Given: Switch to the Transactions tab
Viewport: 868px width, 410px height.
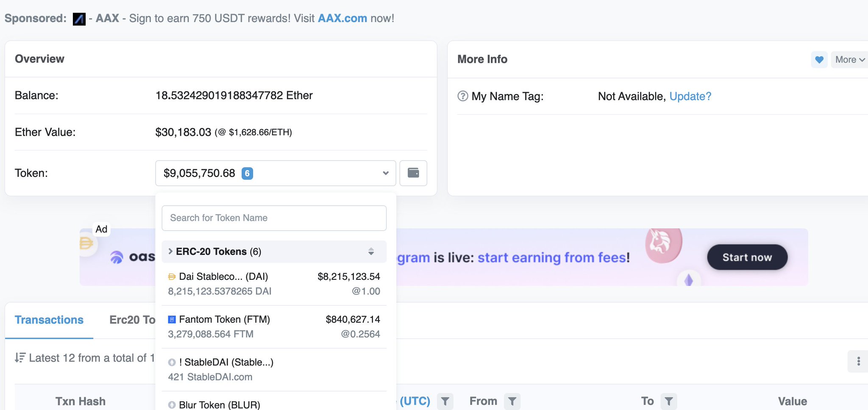Looking at the screenshot, I should tap(49, 320).
